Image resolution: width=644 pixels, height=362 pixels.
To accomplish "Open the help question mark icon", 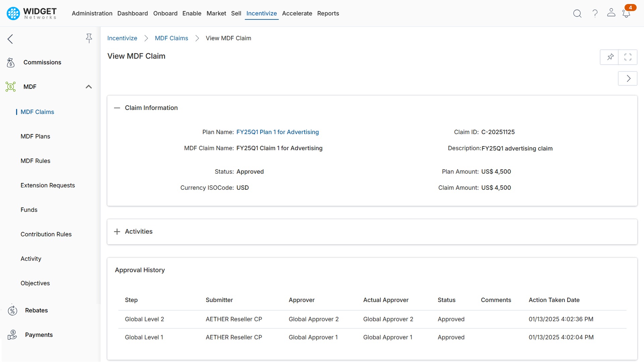I will click(x=594, y=13).
